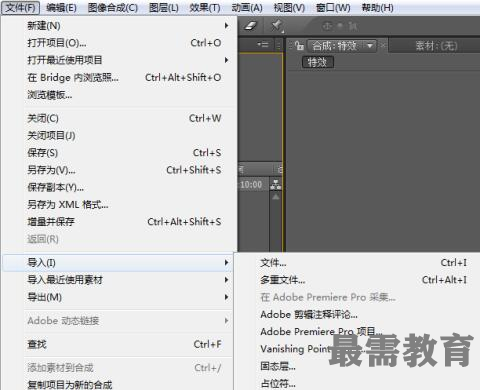Open the 合成:特效 dropdown
The width and height of the screenshot is (480, 390).
tap(342, 46)
